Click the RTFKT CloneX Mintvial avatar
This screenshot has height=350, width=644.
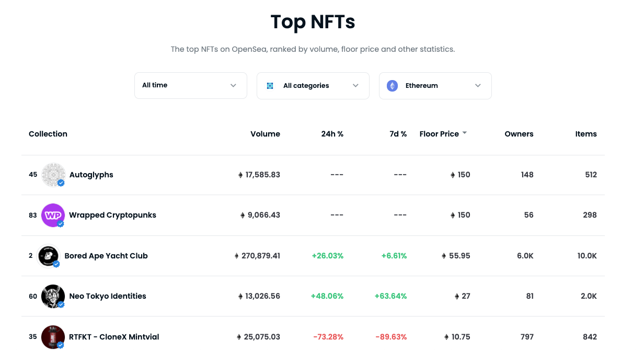[53, 336]
